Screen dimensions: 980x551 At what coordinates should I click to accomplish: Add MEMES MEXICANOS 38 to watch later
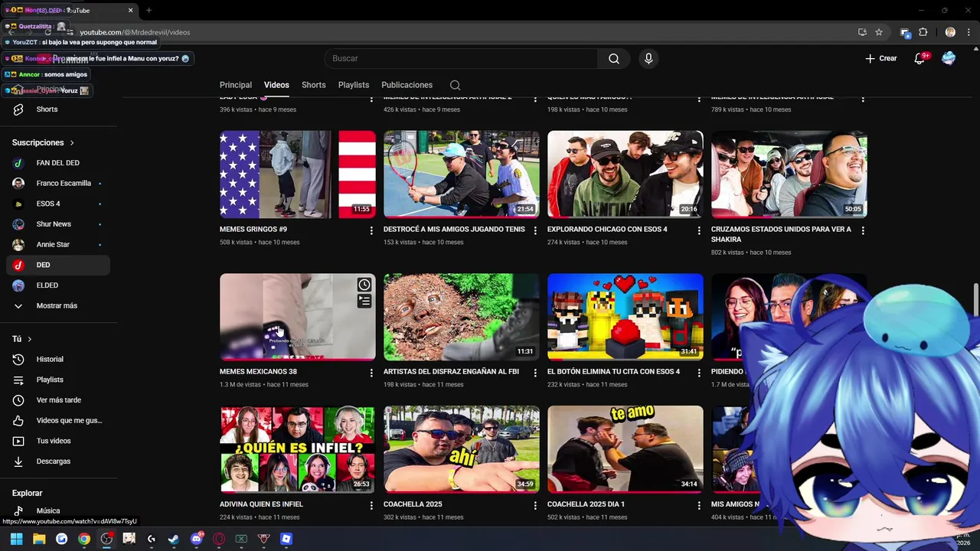(364, 285)
